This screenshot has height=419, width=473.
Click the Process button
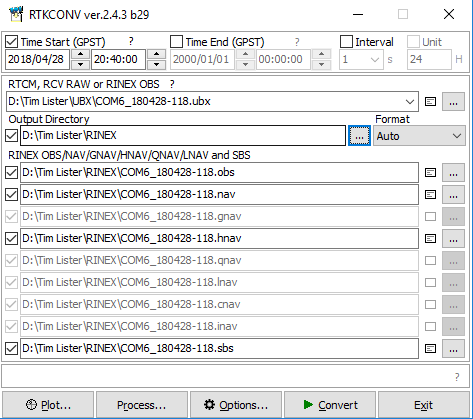pyautogui.click(x=142, y=405)
